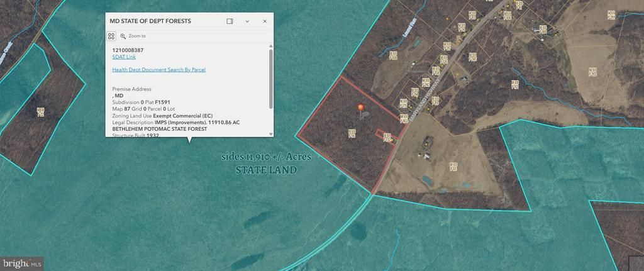Dock the parcel popup using the dock icon
This screenshot has height=271, width=644.
[x=230, y=21]
